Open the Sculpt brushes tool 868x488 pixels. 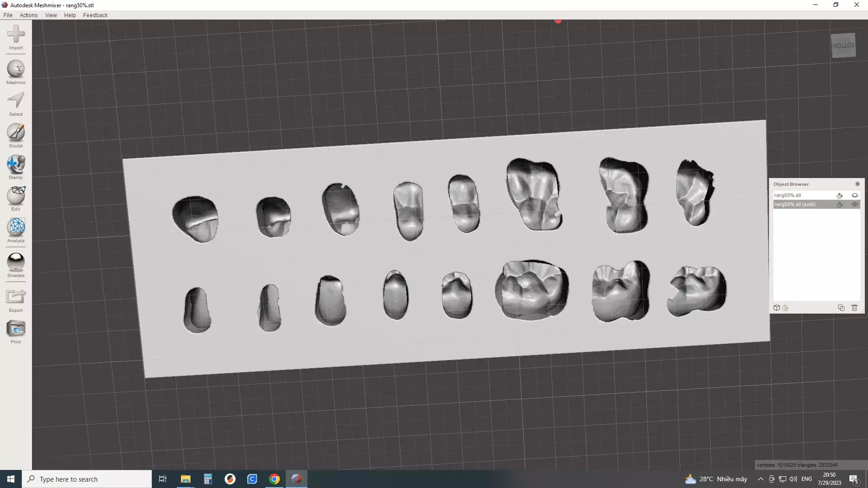tap(16, 134)
